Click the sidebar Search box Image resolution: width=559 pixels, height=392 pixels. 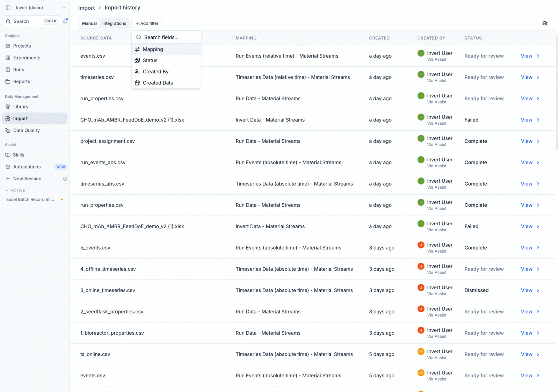[x=31, y=21]
